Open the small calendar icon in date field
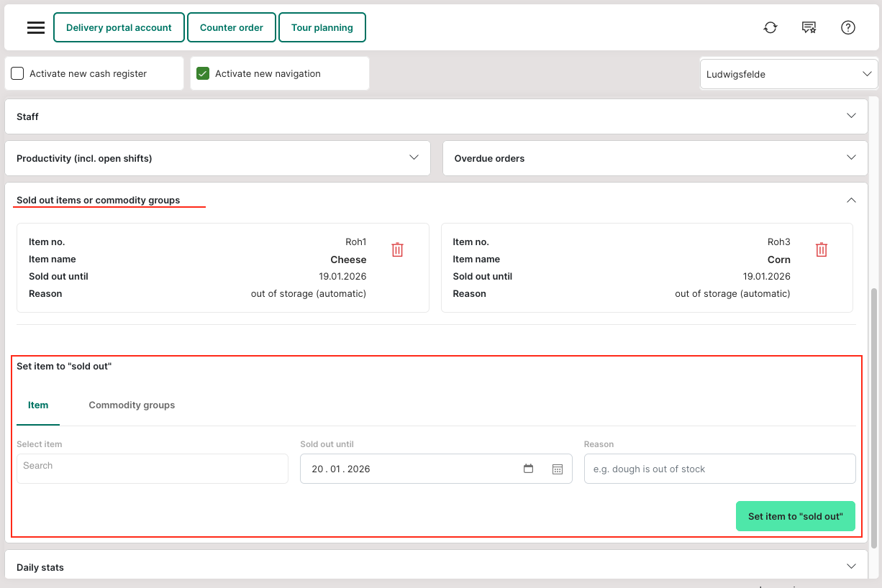 pyautogui.click(x=529, y=469)
